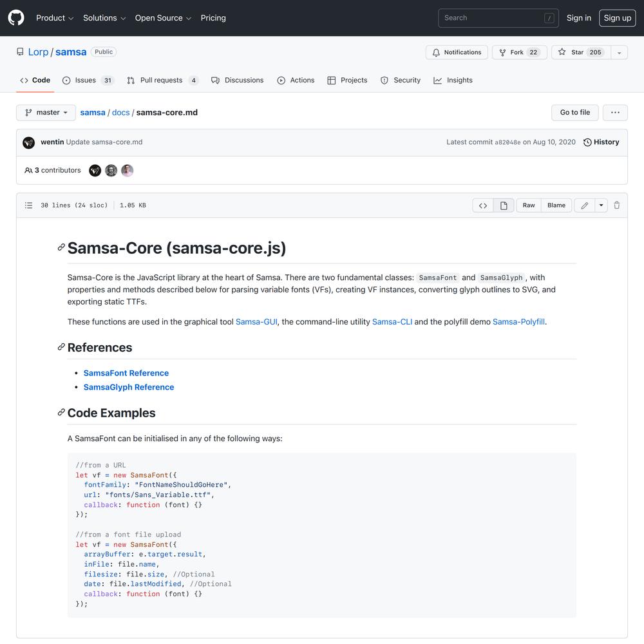Open wentin's avatar next to the commit message
Screen dimensions: 644x644
click(x=29, y=142)
